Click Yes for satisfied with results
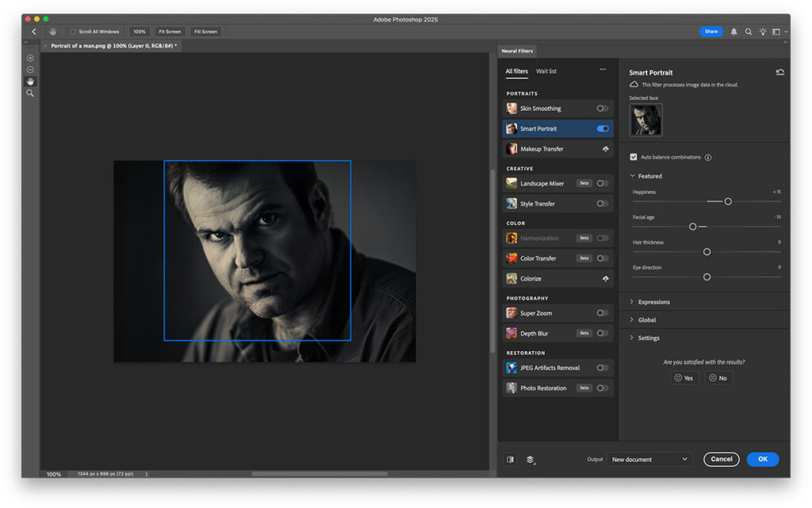 pos(684,378)
